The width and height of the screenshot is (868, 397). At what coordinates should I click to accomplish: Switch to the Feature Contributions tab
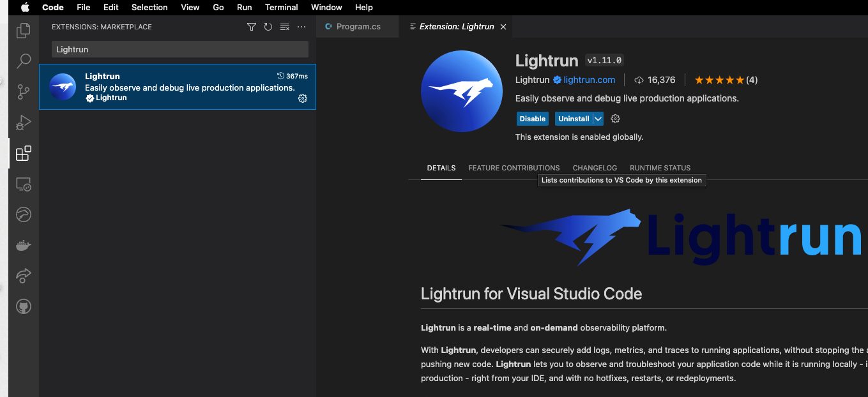[514, 168]
